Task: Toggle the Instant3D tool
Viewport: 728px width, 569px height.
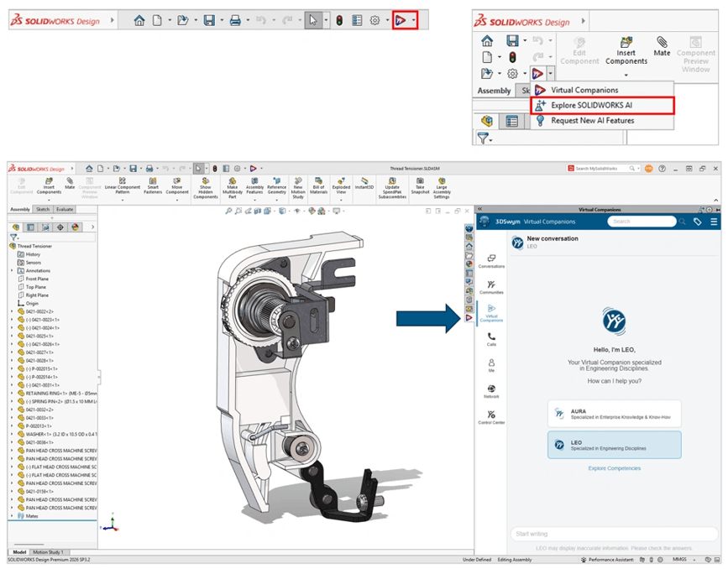Action: tap(364, 183)
